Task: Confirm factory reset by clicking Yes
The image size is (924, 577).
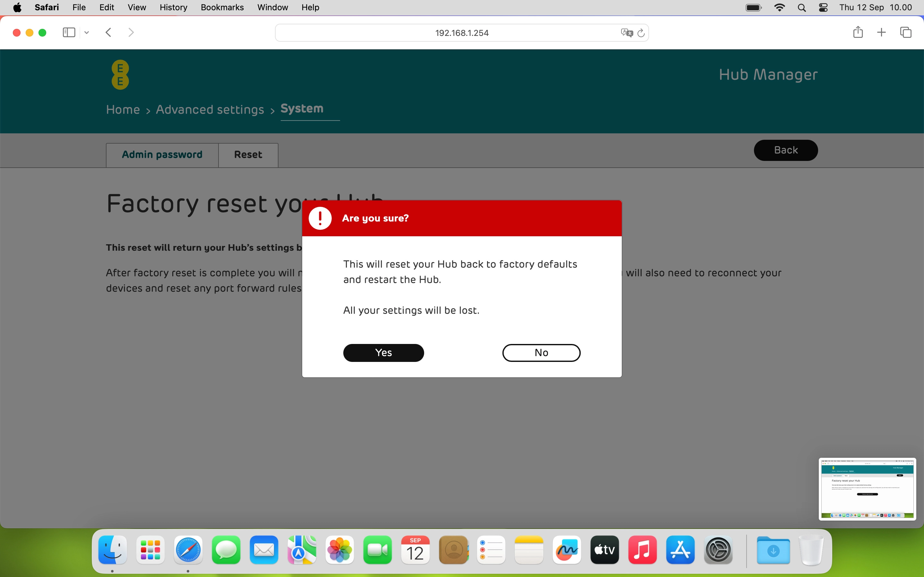Action: pos(383,353)
